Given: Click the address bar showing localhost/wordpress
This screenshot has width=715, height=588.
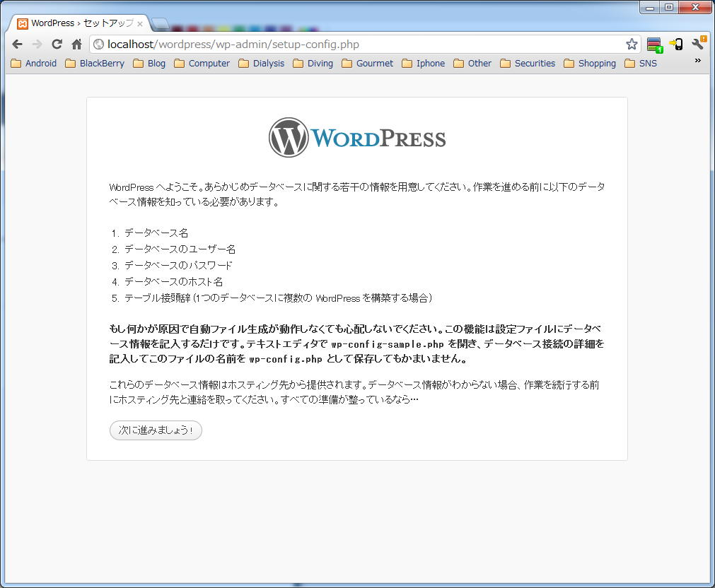Looking at the screenshot, I should 365,45.
